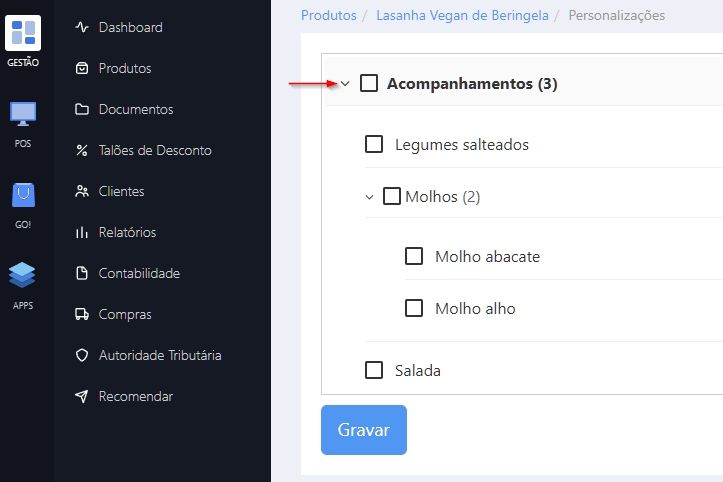Viewport: 723px width, 482px height.
Task: Click the Autoridade Tributária shield icon
Action: point(82,356)
